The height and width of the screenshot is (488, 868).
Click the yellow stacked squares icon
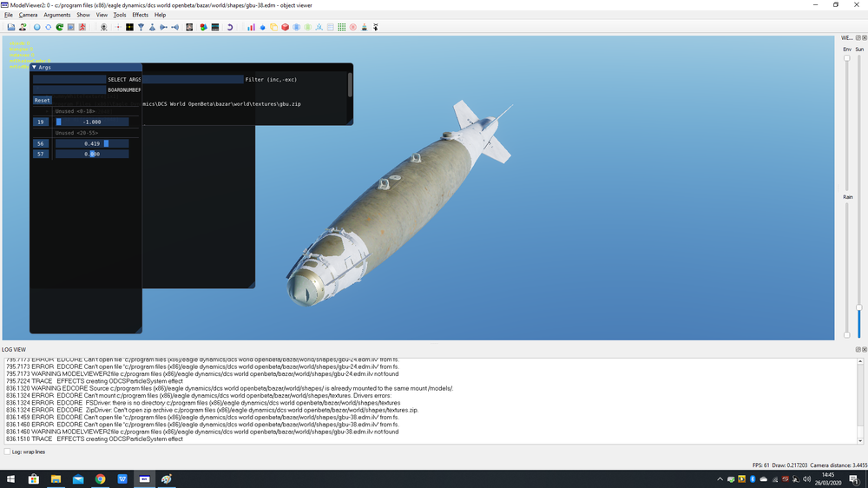click(x=273, y=27)
